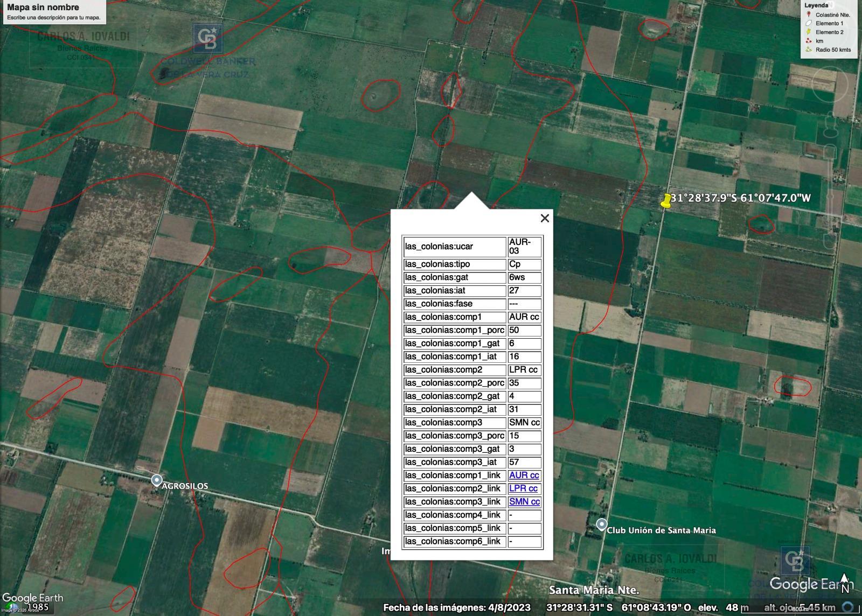Image resolution: width=862 pixels, height=616 pixels.
Task: Click the Mapa sin nombre title
Action: point(43,8)
